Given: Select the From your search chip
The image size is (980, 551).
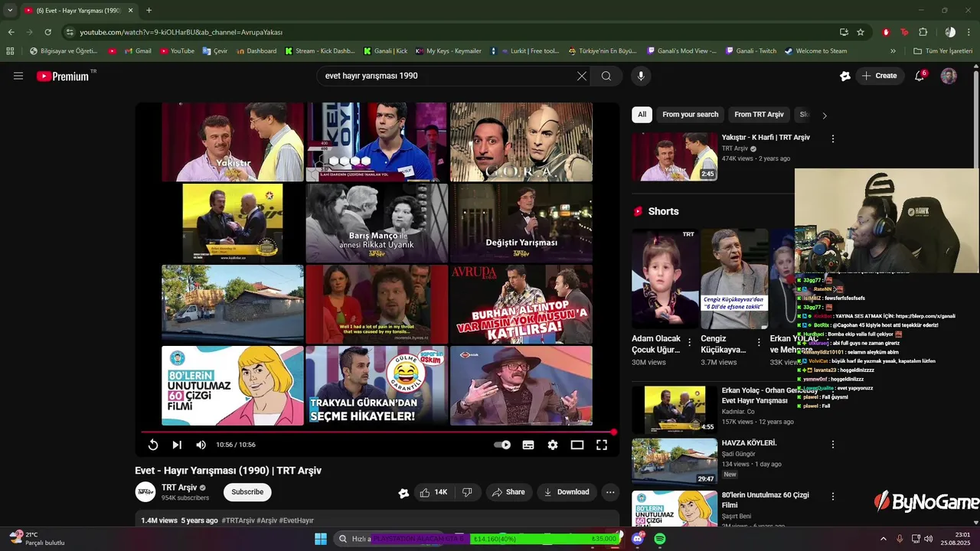Looking at the screenshot, I should 691,115.
